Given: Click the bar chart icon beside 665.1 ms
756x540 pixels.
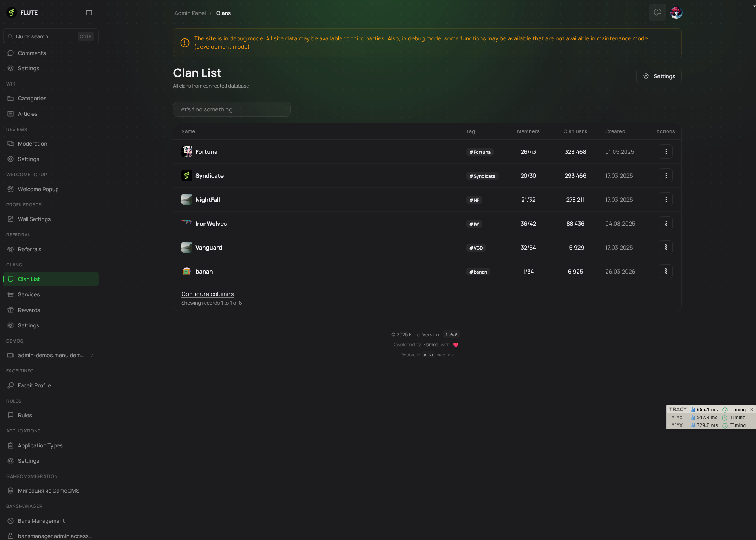Looking at the screenshot, I should (693, 409).
